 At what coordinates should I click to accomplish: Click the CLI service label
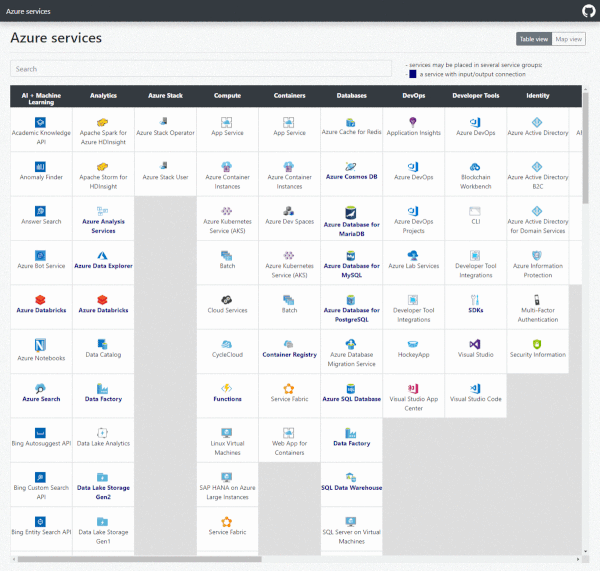pyautogui.click(x=476, y=221)
